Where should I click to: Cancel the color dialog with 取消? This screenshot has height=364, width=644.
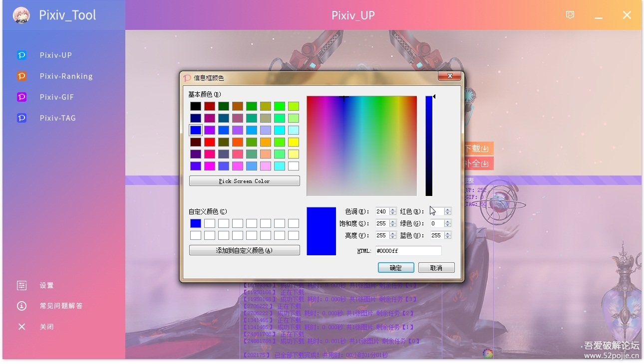pos(436,268)
